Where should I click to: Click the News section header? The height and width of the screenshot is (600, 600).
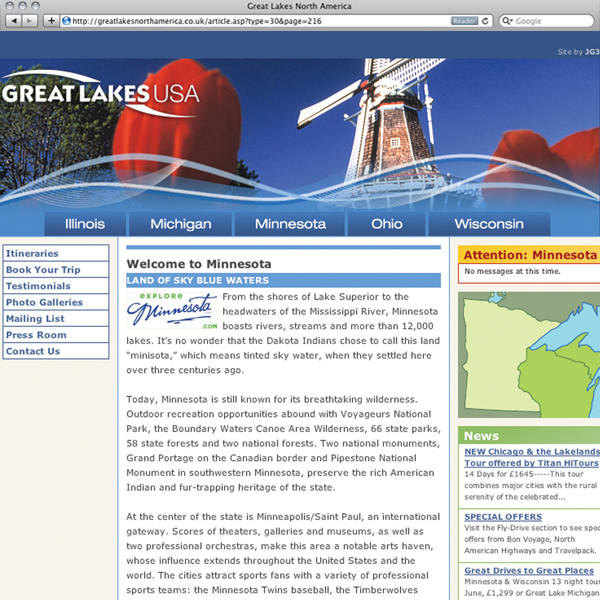pos(529,436)
